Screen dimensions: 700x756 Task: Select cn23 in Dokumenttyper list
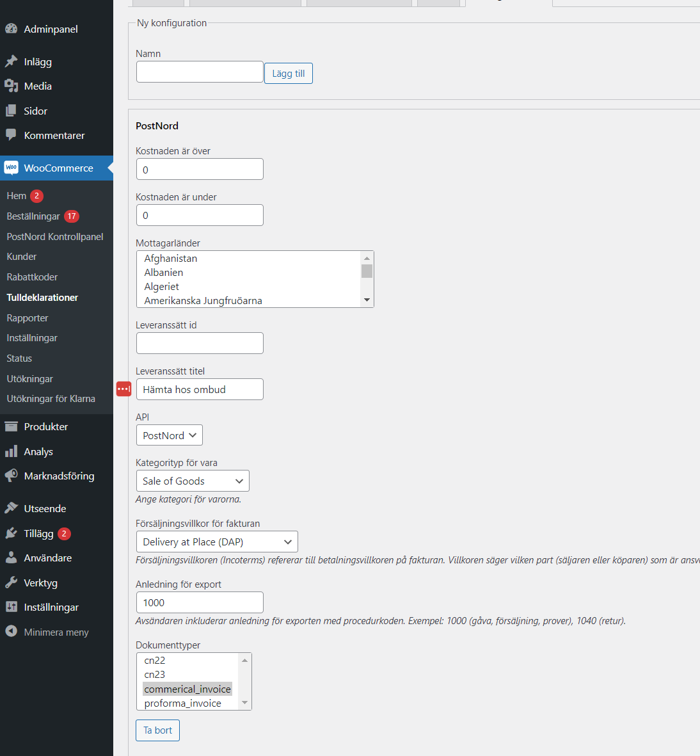(x=155, y=675)
